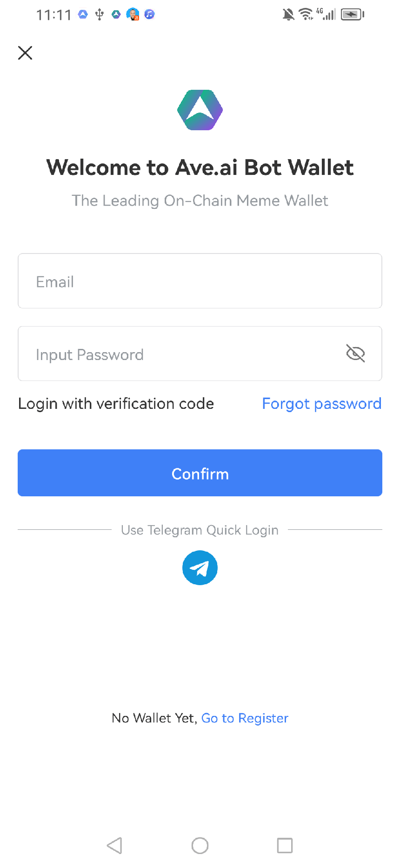
Task: Toggle password visibility eye icon
Action: point(355,354)
